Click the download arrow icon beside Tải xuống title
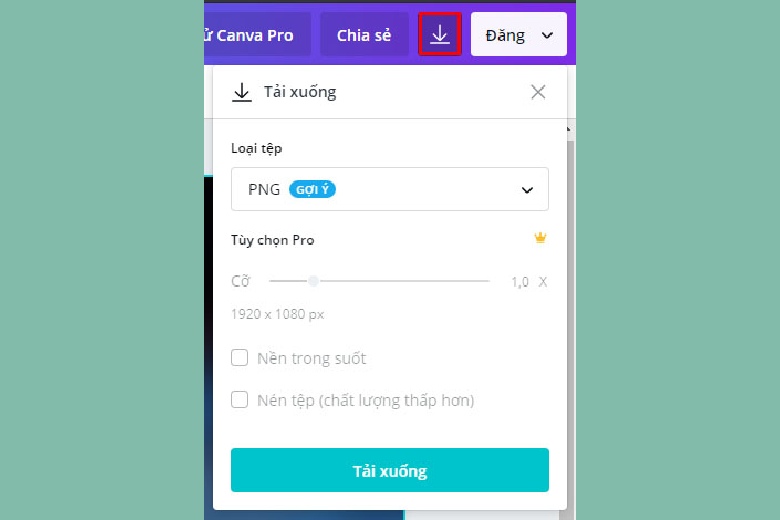Viewport: 780px width, 520px height. click(x=242, y=92)
